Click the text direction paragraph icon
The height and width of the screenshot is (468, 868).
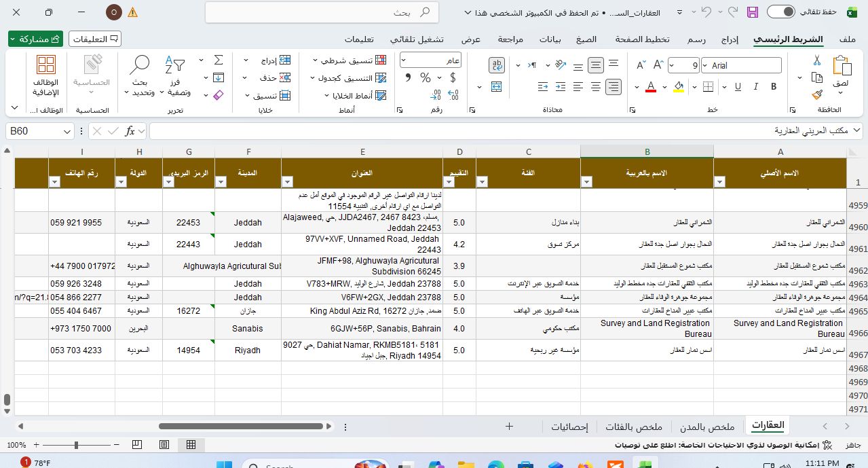533,65
